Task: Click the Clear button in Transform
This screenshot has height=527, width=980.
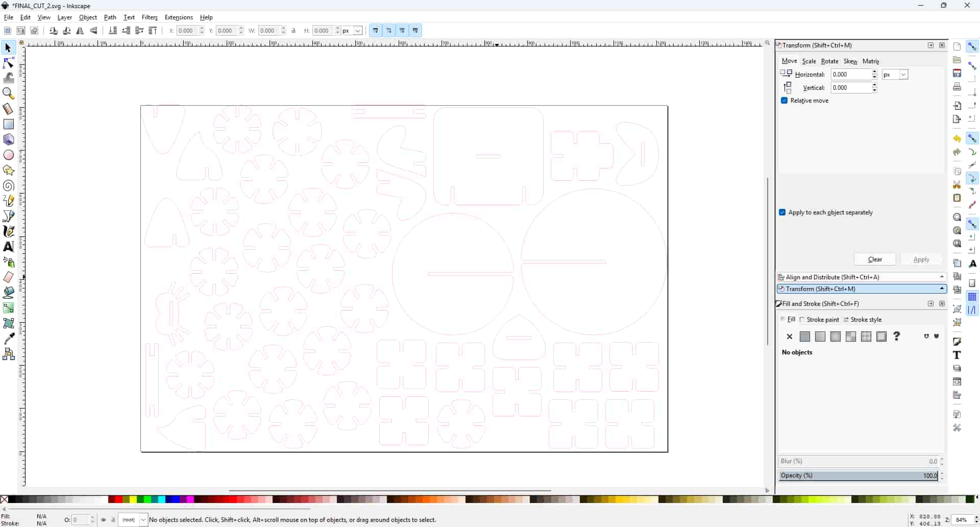Action: click(x=875, y=259)
